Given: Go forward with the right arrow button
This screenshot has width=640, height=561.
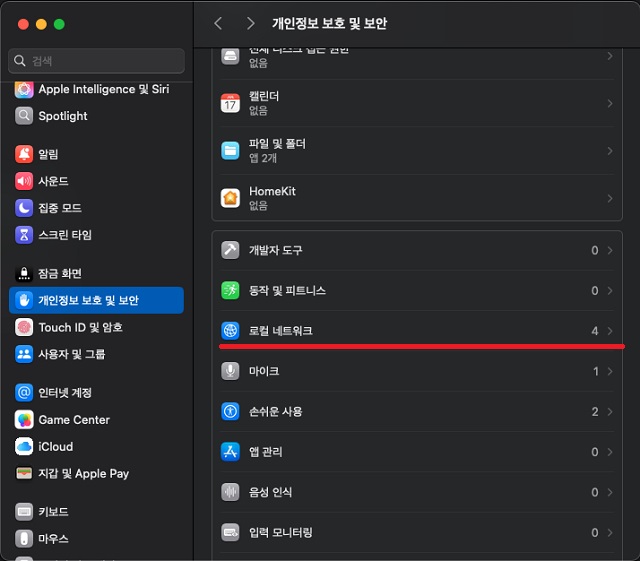Looking at the screenshot, I should [x=251, y=23].
